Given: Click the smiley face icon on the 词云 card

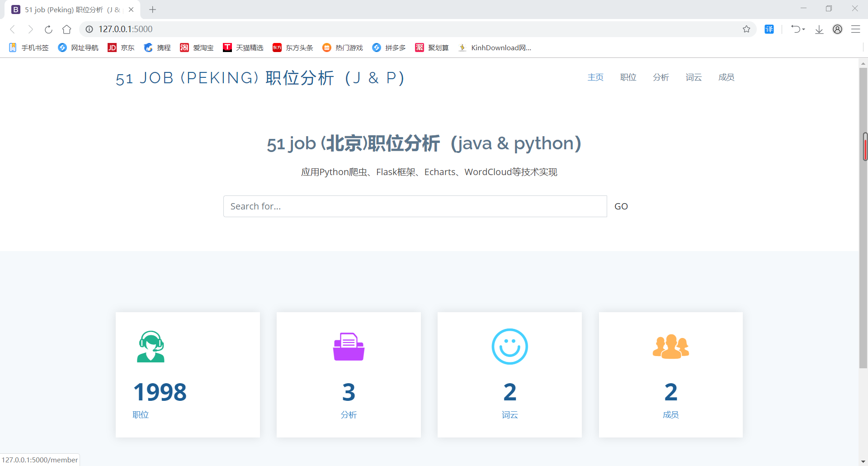Looking at the screenshot, I should click(509, 347).
